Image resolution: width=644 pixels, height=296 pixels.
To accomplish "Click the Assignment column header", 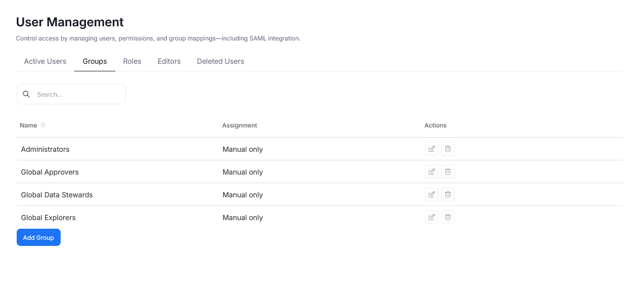I will (240, 125).
